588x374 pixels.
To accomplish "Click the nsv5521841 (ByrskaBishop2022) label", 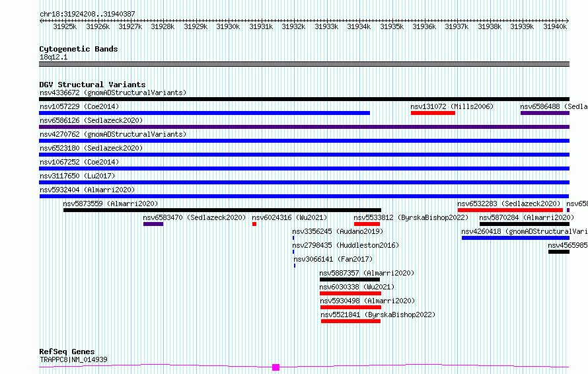I will click(378, 315).
